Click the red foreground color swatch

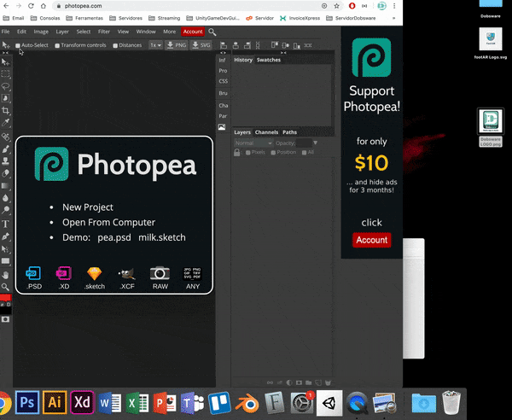pyautogui.click(x=5, y=299)
